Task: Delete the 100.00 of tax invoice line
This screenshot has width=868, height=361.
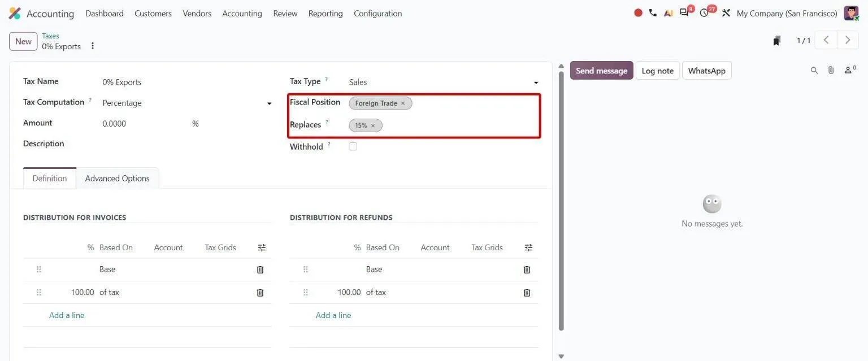Action: coord(260,293)
